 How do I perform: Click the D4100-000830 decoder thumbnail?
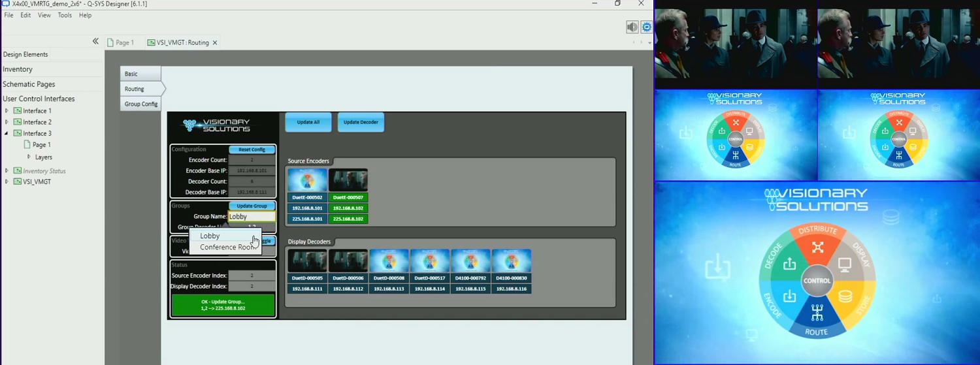pos(511,261)
